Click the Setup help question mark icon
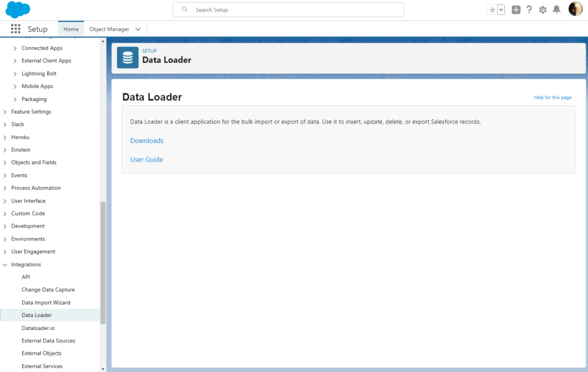Image resolution: width=588 pixels, height=372 pixels. tap(529, 9)
